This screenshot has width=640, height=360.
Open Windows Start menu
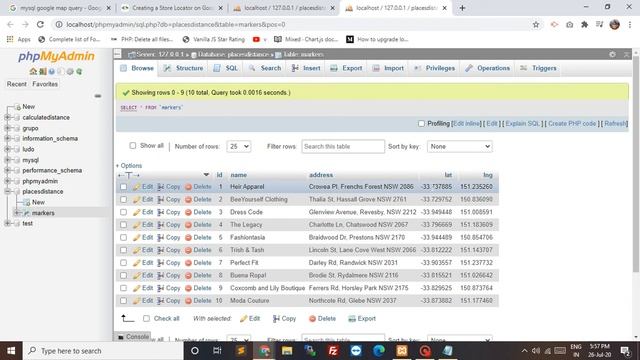click(x=11, y=351)
